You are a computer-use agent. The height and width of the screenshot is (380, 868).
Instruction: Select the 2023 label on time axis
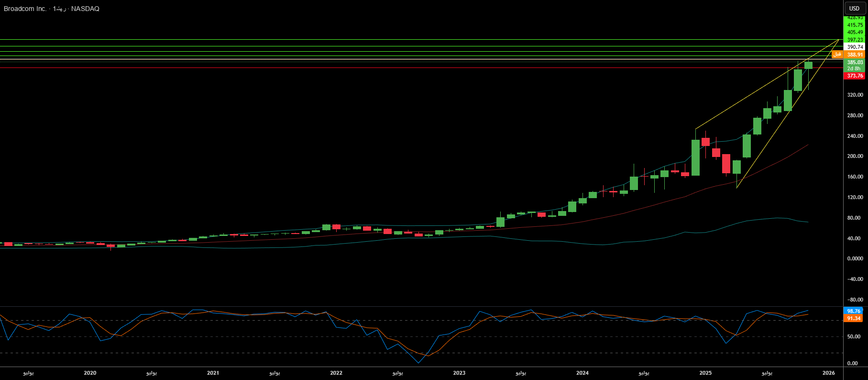(459, 373)
